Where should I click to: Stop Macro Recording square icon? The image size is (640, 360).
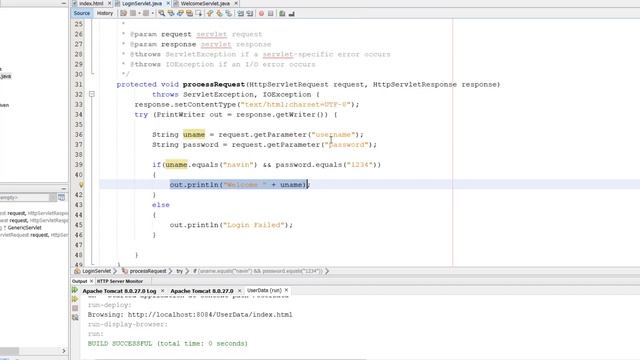[271, 13]
